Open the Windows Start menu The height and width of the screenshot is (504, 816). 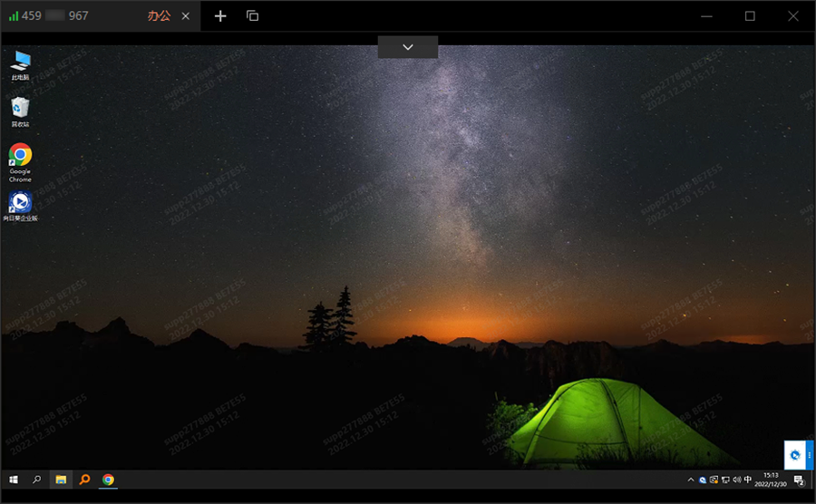[x=14, y=480]
